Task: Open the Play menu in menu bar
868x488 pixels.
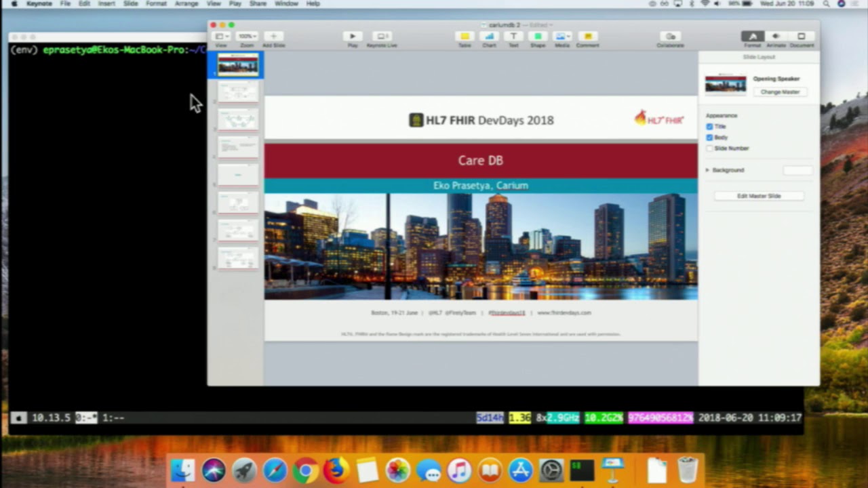Action: [x=235, y=4]
